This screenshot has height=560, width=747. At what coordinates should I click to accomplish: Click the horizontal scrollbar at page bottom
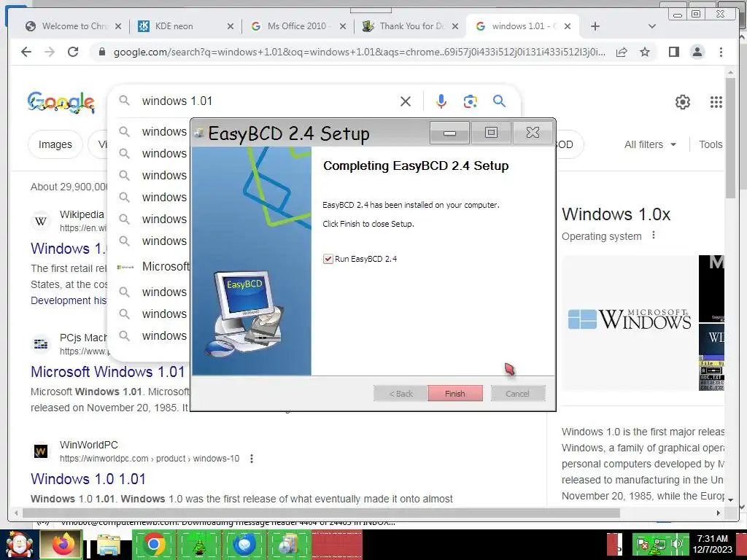pos(322,513)
